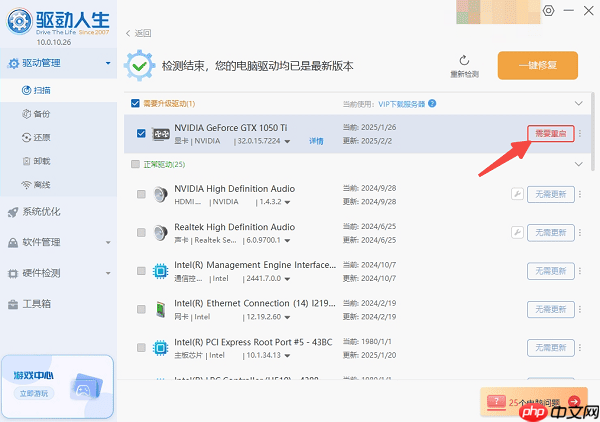The width and height of the screenshot is (600, 422).
Task: Select 还原 in the sidebar
Action: (59, 137)
